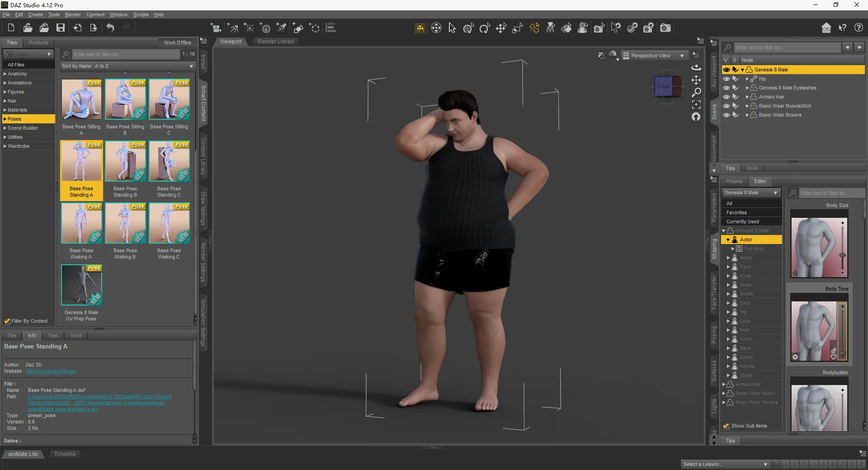Create a new null object
Screen dimensions: 868x470
[x=315, y=28]
